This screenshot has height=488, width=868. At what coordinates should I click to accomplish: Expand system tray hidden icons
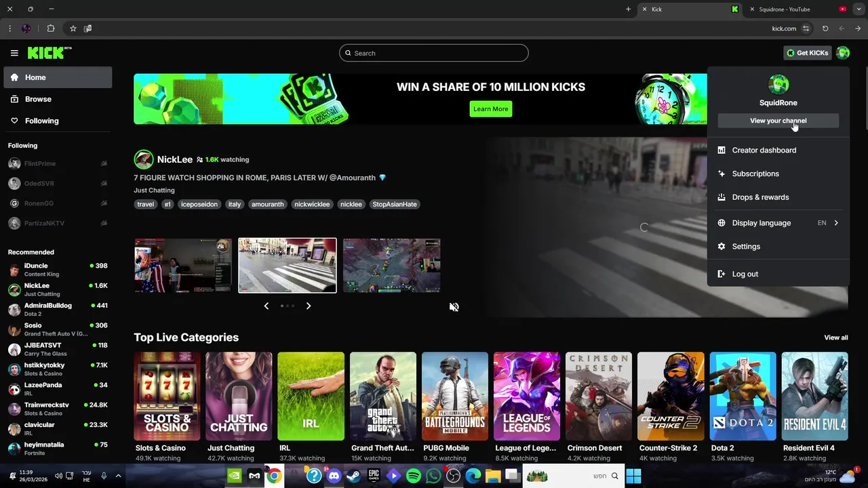coord(118,476)
